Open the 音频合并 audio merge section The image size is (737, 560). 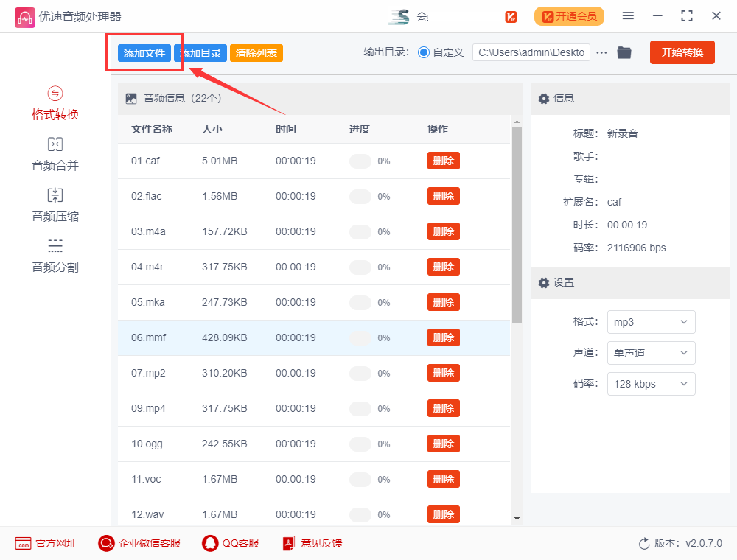coord(55,155)
